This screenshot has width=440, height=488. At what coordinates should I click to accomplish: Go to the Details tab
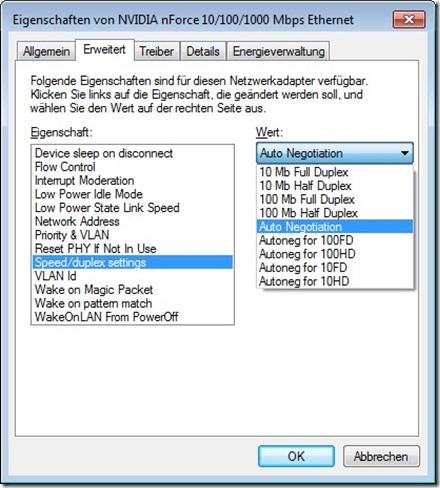(203, 51)
